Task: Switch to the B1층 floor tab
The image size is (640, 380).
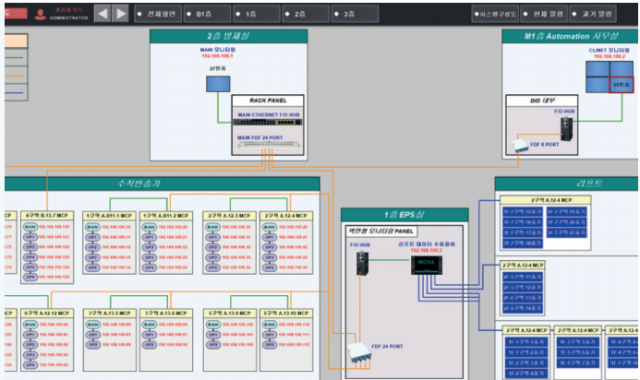Action: click(207, 14)
